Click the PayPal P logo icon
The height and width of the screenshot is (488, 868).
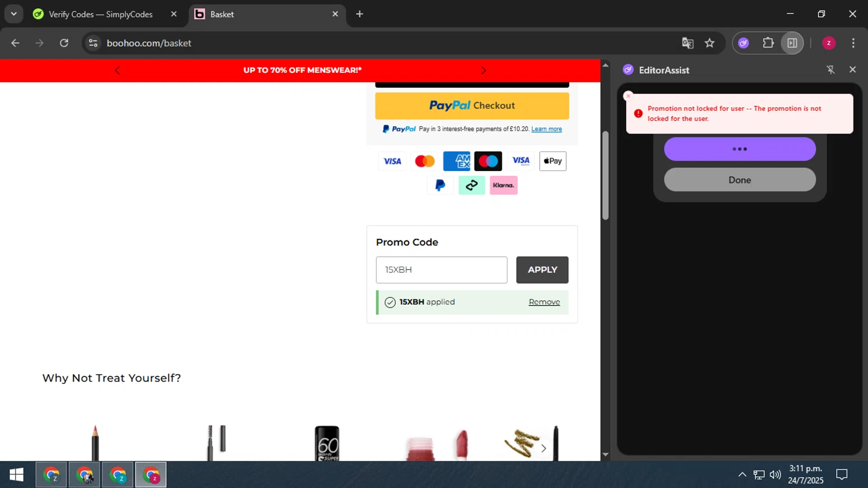pyautogui.click(x=440, y=185)
